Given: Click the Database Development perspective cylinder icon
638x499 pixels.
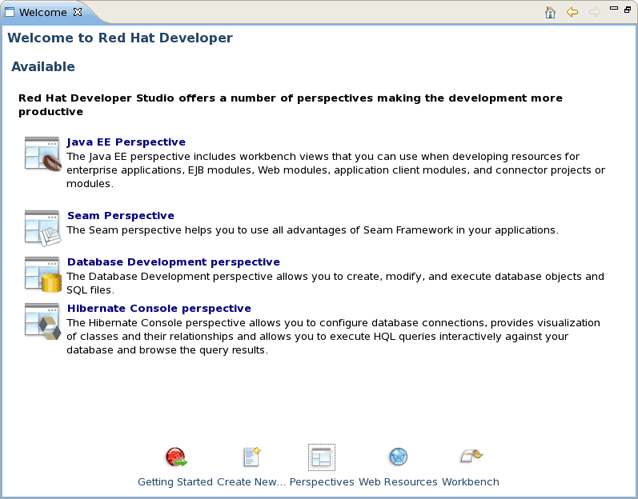Looking at the screenshot, I should click(x=43, y=274).
